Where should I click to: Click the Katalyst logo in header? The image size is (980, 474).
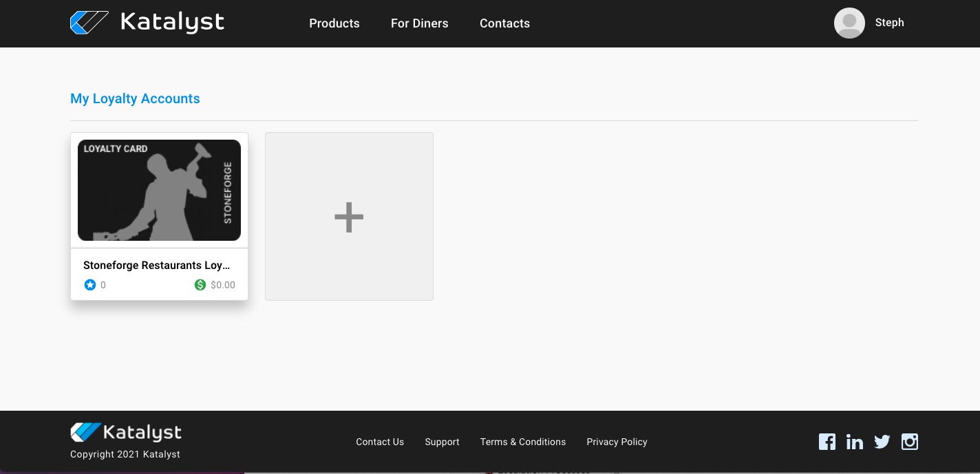click(147, 23)
